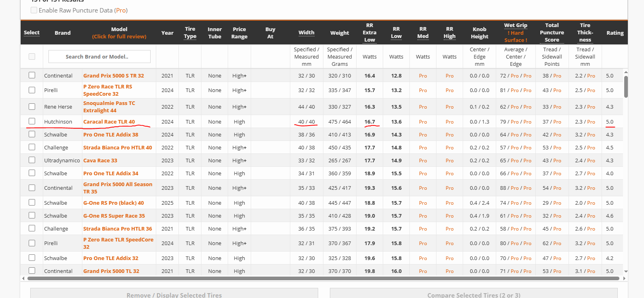
Task: Open the RR High Pro link in the Rene Herse row
Action: (x=449, y=107)
